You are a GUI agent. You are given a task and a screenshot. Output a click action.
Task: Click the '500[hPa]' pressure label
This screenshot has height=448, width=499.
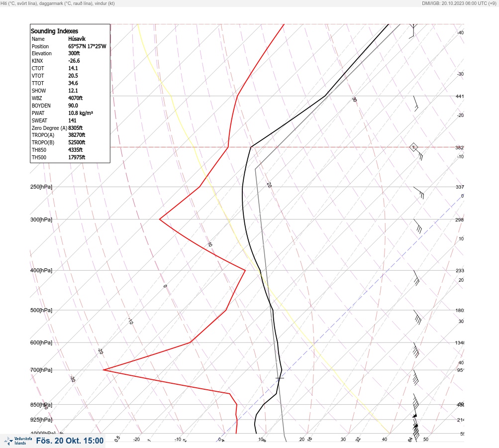41,310
